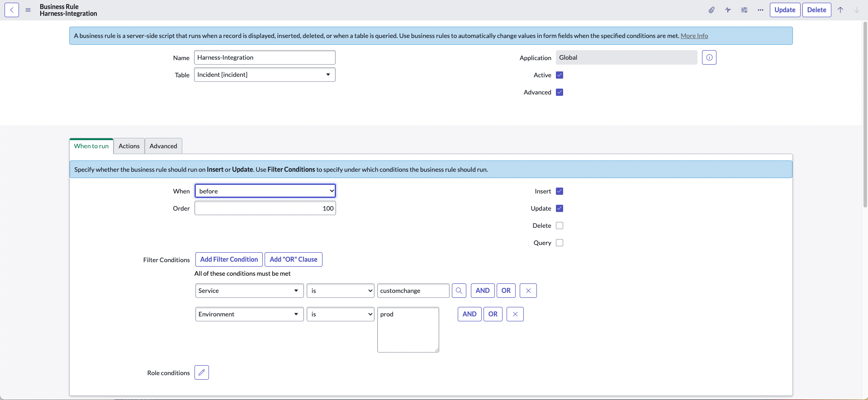Open the When dropdown showing before

(x=265, y=191)
